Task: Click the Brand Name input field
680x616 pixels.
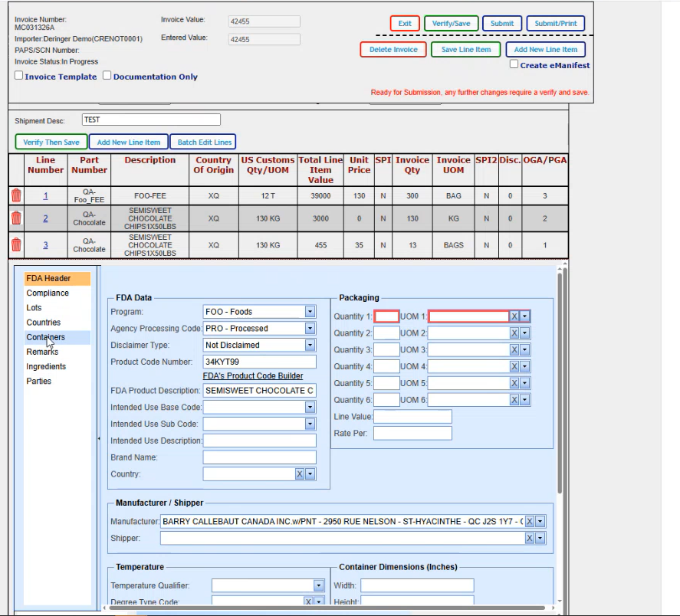Action: tap(259, 457)
